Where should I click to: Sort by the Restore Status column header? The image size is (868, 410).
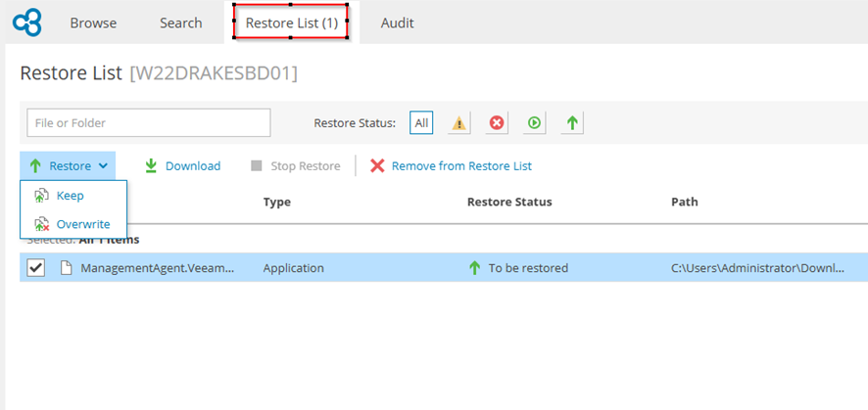click(x=509, y=203)
